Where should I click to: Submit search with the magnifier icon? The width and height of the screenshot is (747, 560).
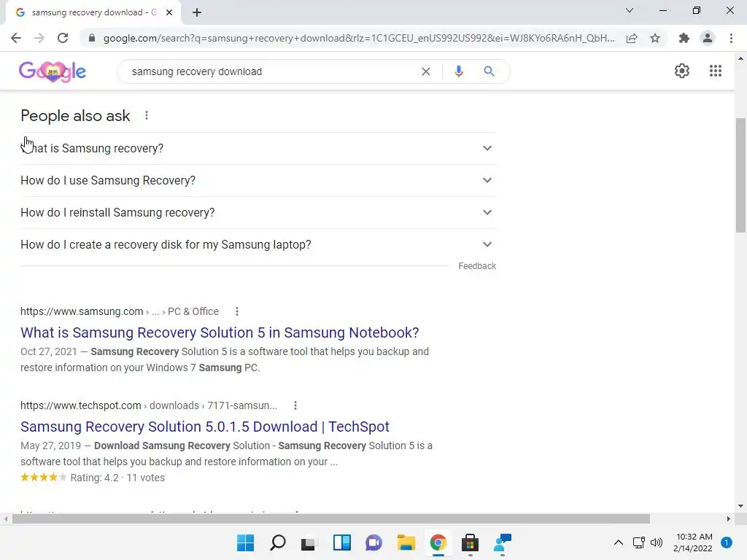(x=489, y=71)
